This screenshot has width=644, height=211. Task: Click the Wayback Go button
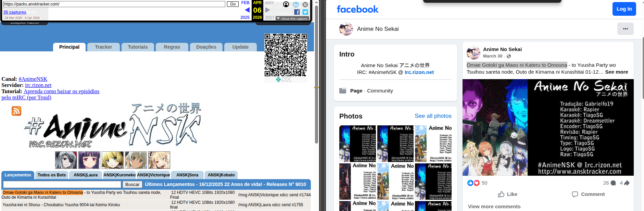[233, 4]
